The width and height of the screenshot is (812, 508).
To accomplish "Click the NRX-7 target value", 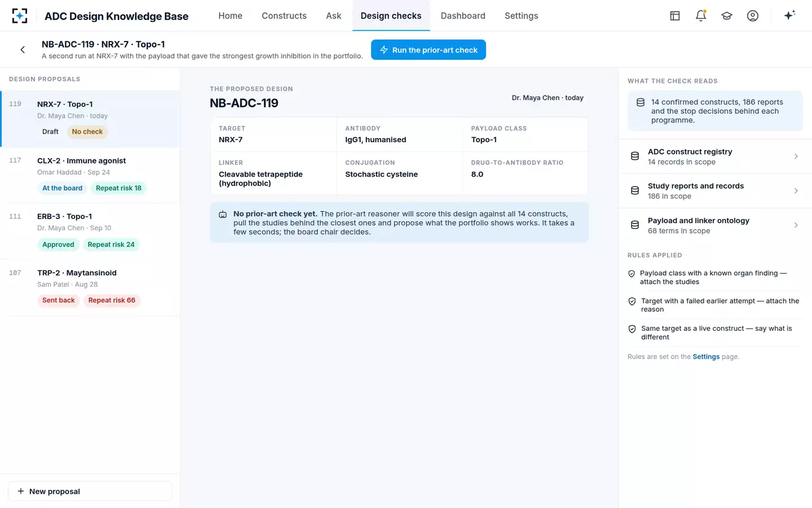I will (x=231, y=140).
